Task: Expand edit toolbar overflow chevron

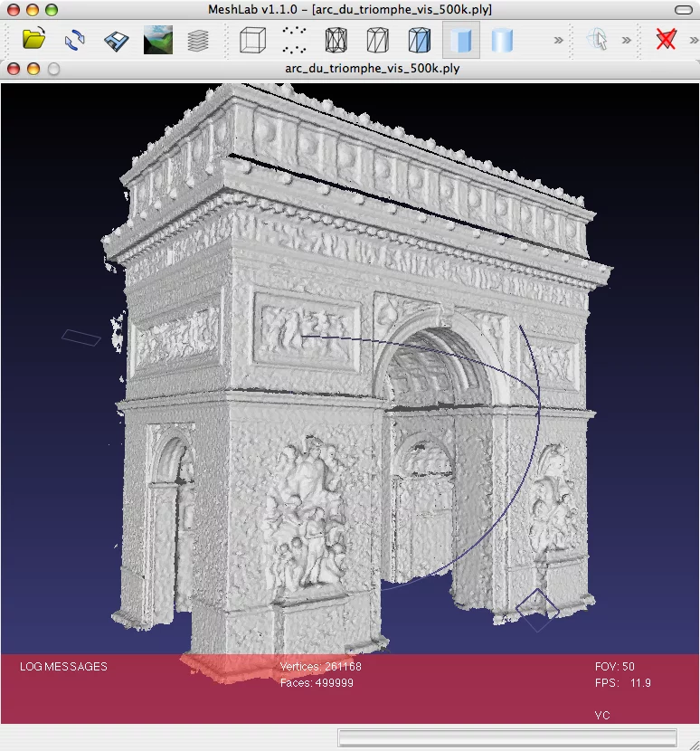Action: 627,40
